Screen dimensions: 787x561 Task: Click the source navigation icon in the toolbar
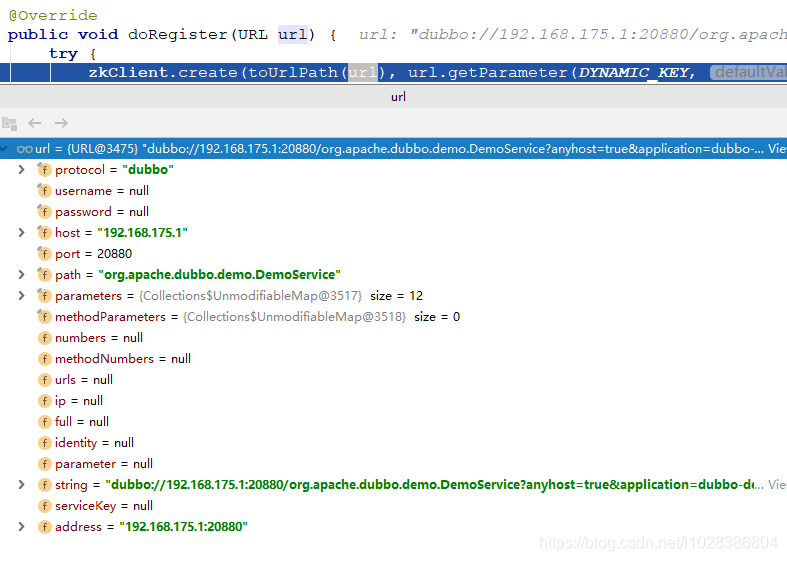point(10,123)
